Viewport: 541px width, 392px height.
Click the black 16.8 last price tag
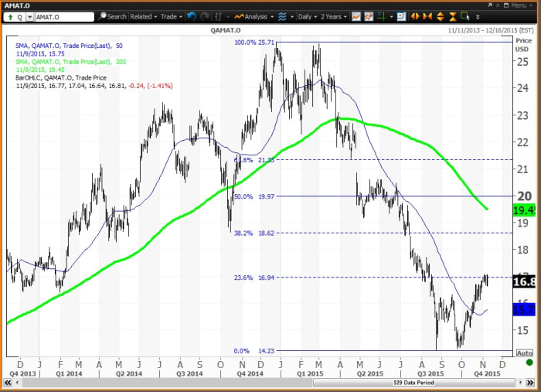[x=524, y=281]
